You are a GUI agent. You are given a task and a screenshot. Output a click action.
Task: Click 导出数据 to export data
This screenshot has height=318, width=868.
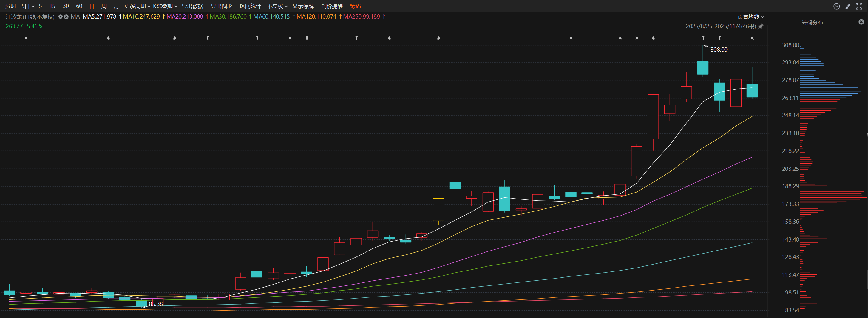tap(192, 6)
